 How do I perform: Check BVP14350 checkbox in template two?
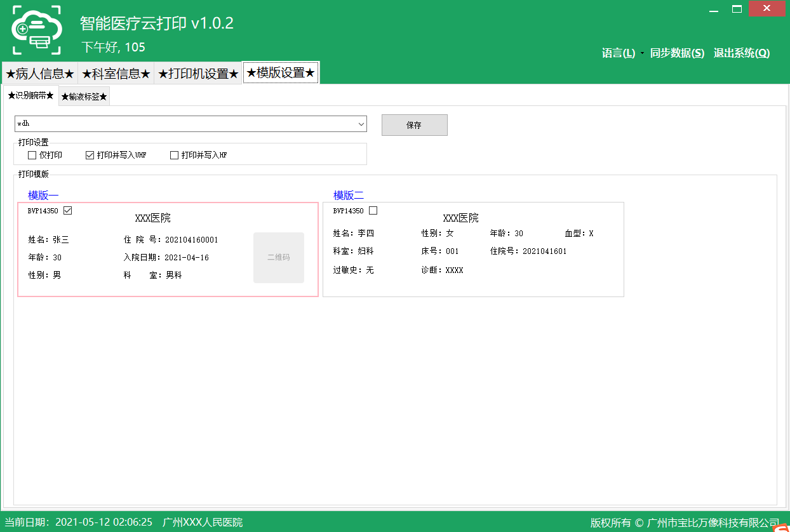[373, 211]
